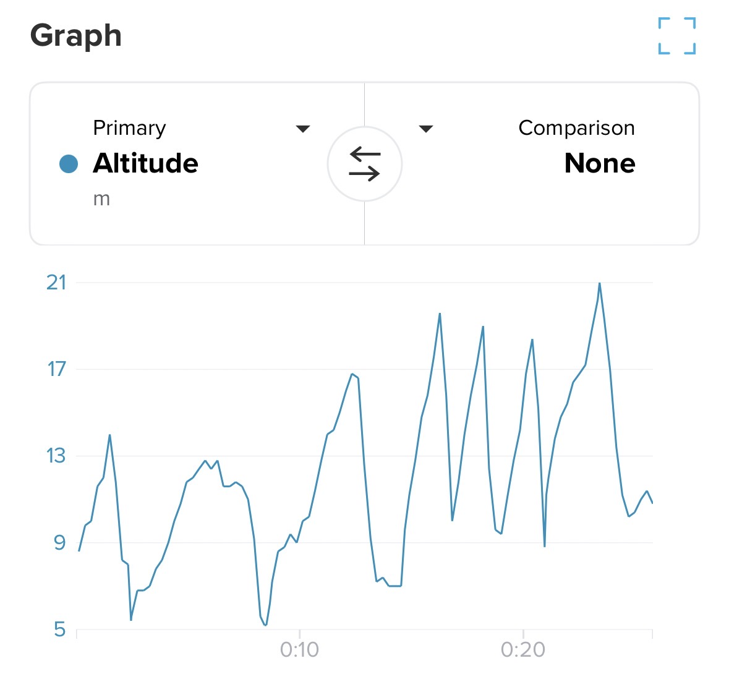Click the blue Altitude color dot
The width and height of the screenshot is (729, 700).
tap(68, 164)
